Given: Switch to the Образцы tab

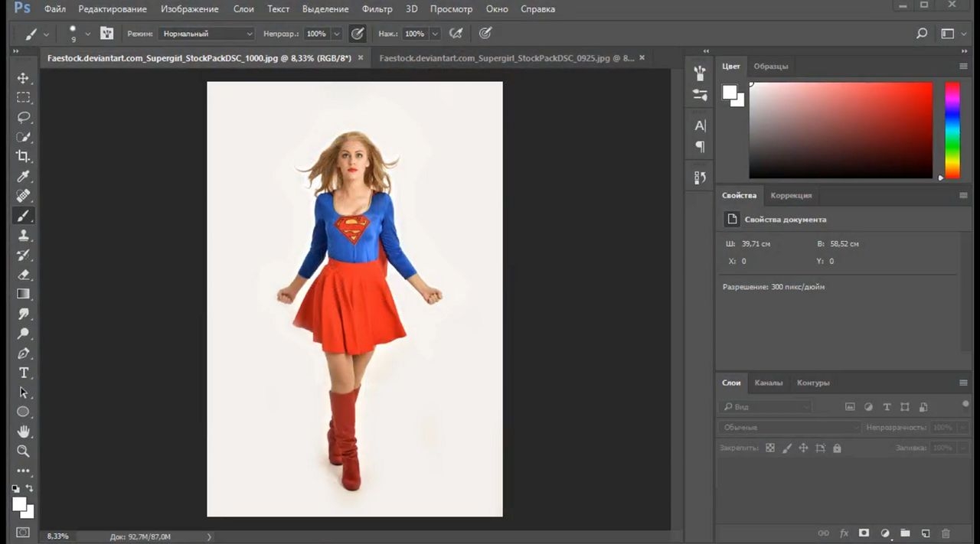Looking at the screenshot, I should (x=770, y=67).
